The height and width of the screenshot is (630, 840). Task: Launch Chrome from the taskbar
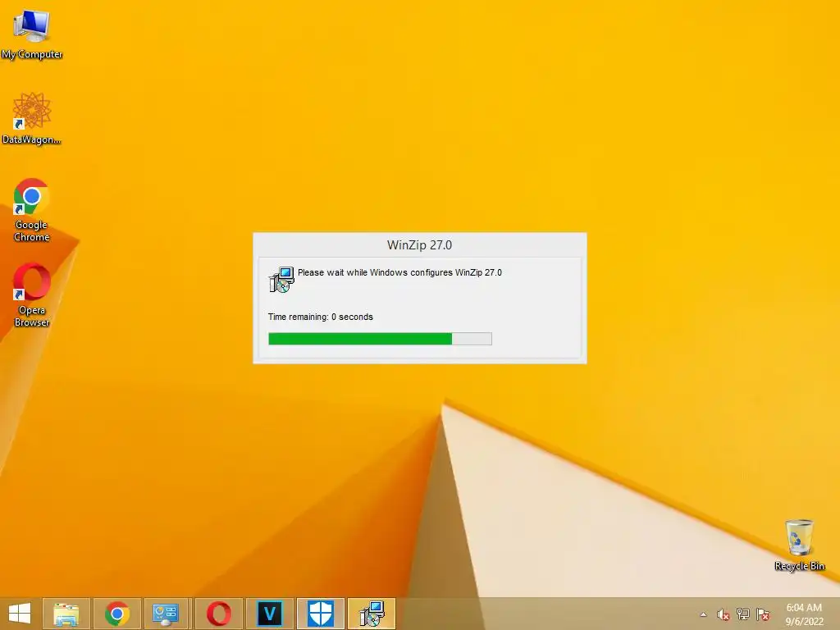[117, 614]
